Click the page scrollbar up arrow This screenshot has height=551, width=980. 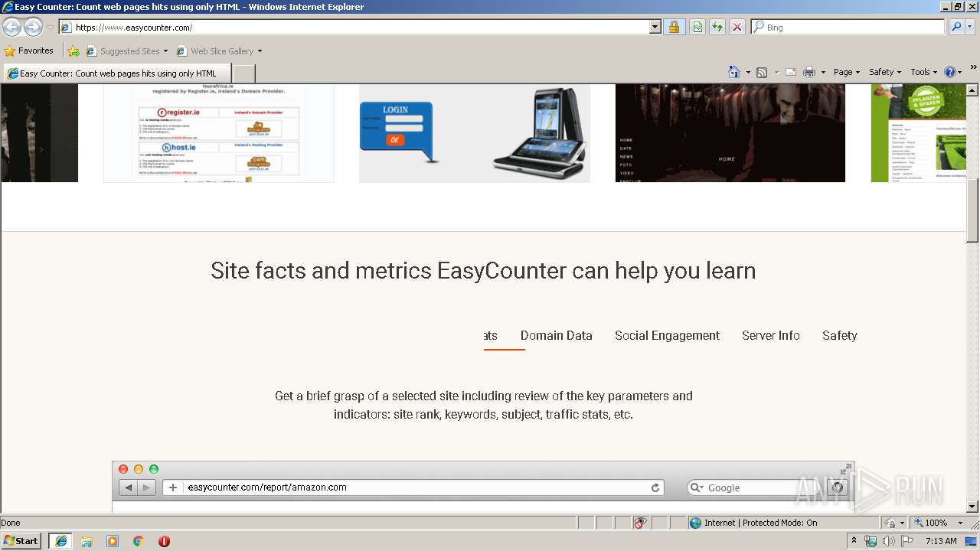click(972, 90)
